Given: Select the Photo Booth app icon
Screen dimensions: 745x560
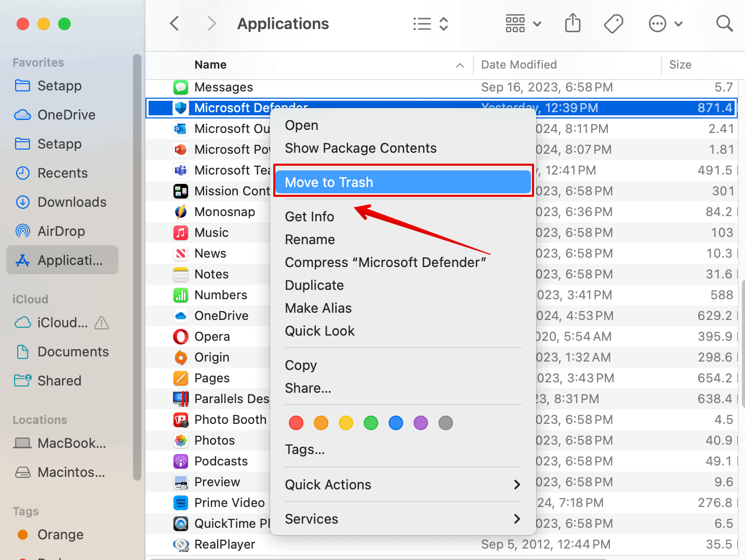Looking at the screenshot, I should (181, 420).
